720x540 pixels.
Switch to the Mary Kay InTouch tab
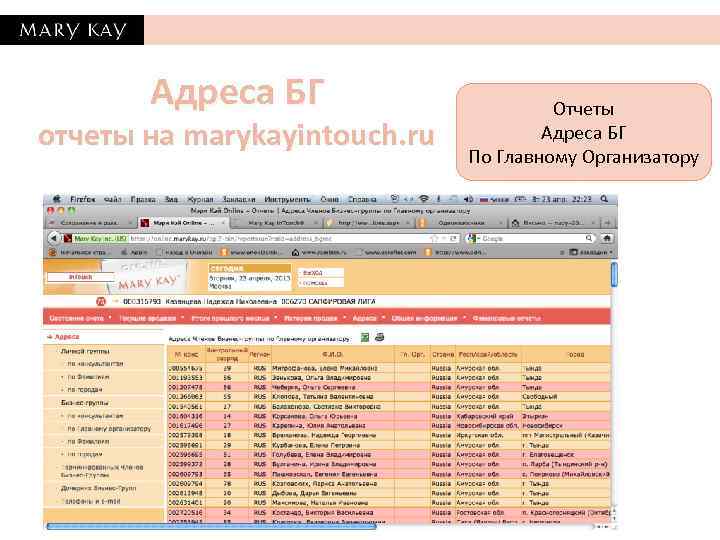pos(276,223)
